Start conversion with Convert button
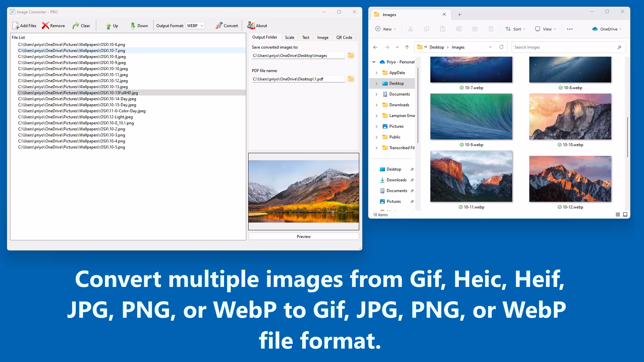The image size is (644, 362). [x=227, y=25]
